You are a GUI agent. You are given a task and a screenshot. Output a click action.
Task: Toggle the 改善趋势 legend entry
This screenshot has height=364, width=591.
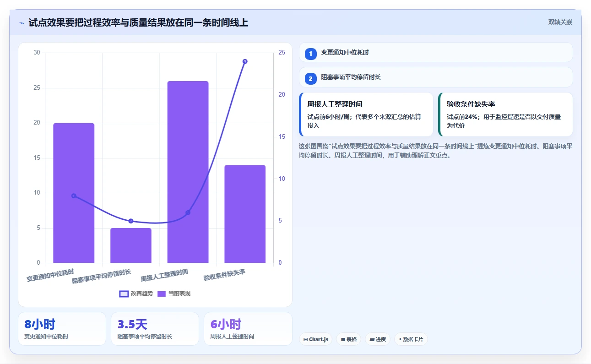pos(136,293)
